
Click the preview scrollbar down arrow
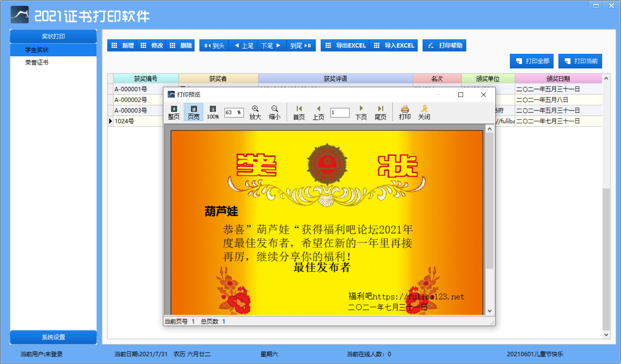click(x=490, y=311)
